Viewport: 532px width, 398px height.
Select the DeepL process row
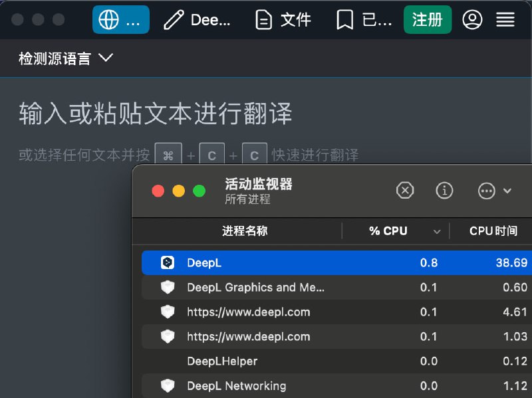pyautogui.click(x=266, y=262)
